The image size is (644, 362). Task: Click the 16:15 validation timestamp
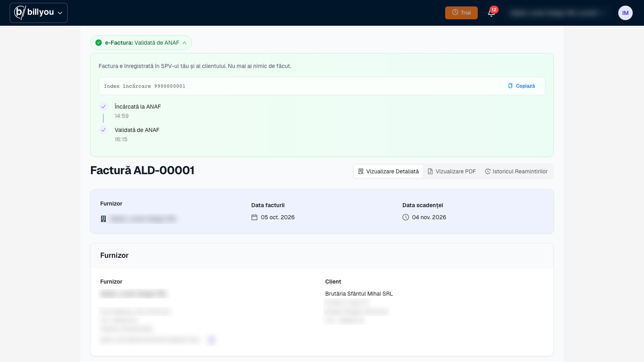tap(121, 139)
